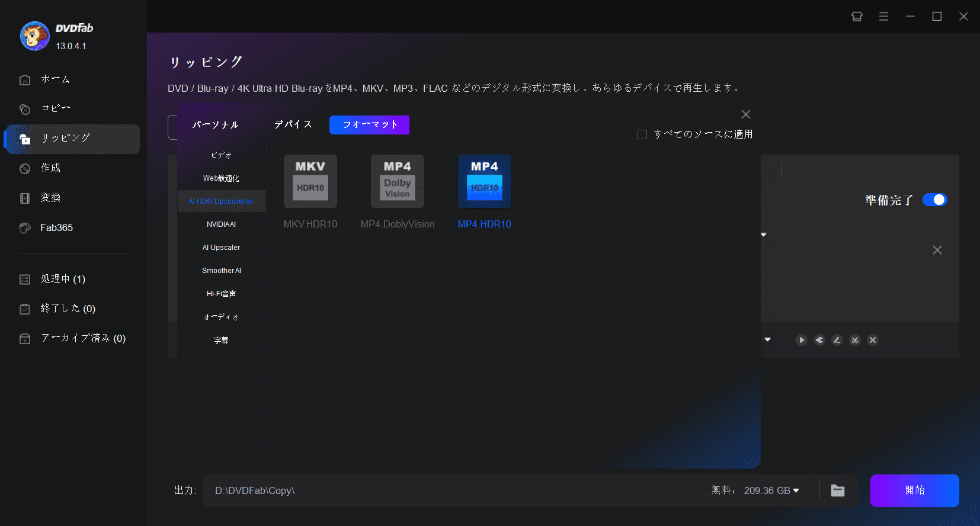980x526 pixels.
Task: Select the NVIDIAAI category
Action: tap(221, 224)
